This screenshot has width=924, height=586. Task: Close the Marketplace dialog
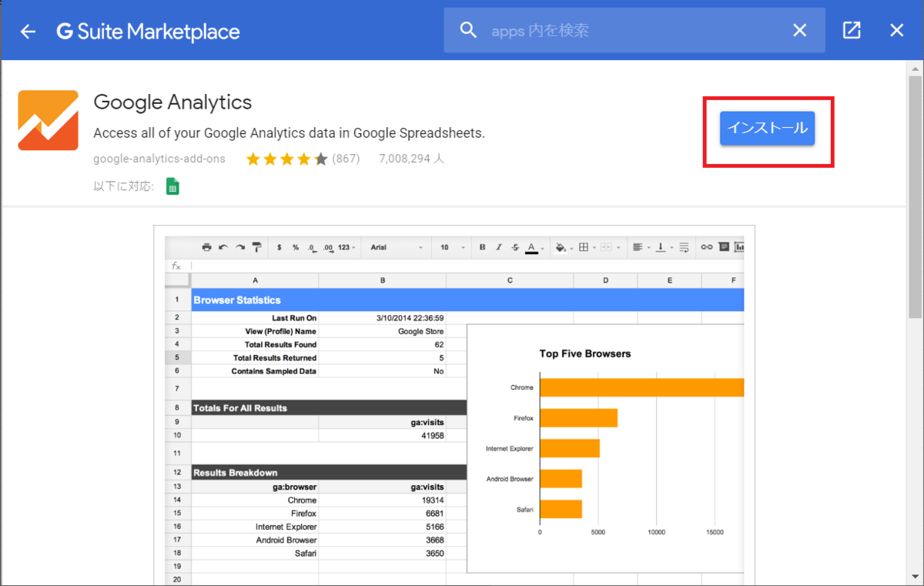(x=896, y=30)
